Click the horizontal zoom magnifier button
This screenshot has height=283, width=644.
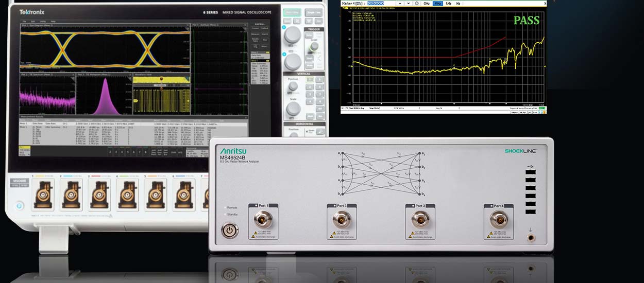(320, 132)
